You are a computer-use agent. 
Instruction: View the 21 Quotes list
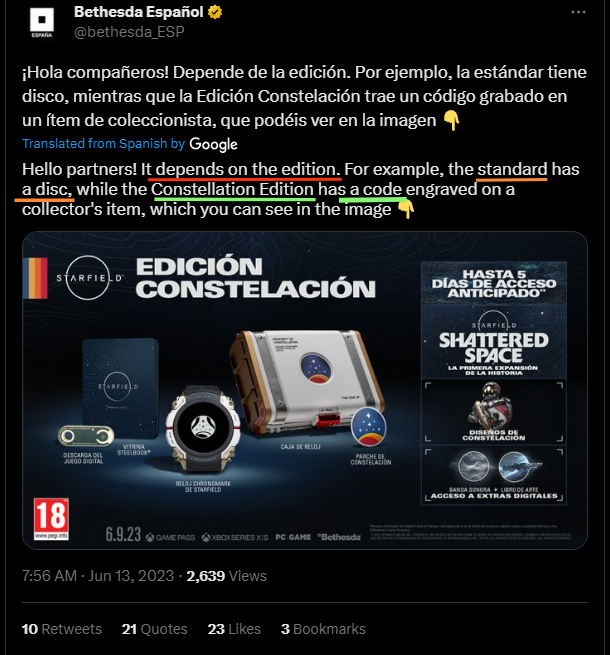[x=155, y=629]
